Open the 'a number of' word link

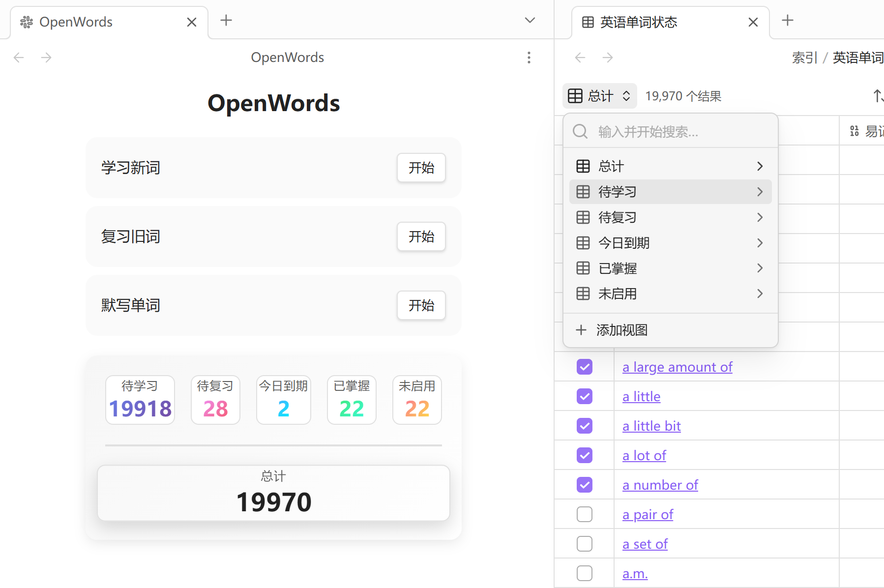(x=660, y=485)
